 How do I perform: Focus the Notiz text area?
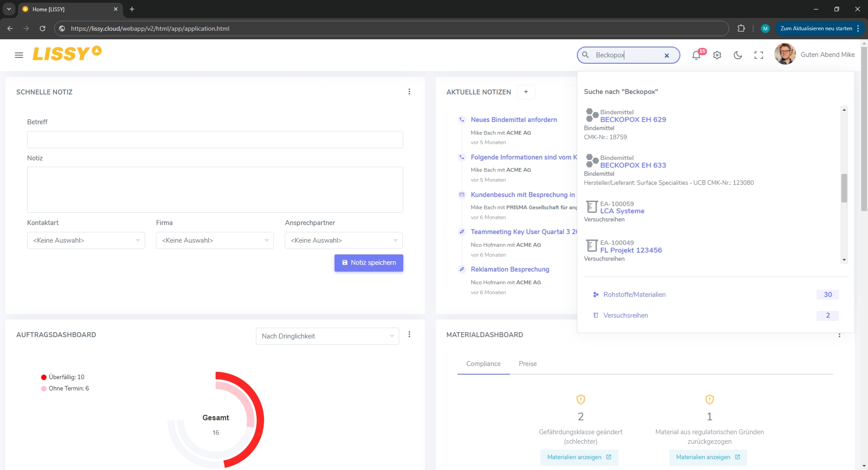click(215, 190)
